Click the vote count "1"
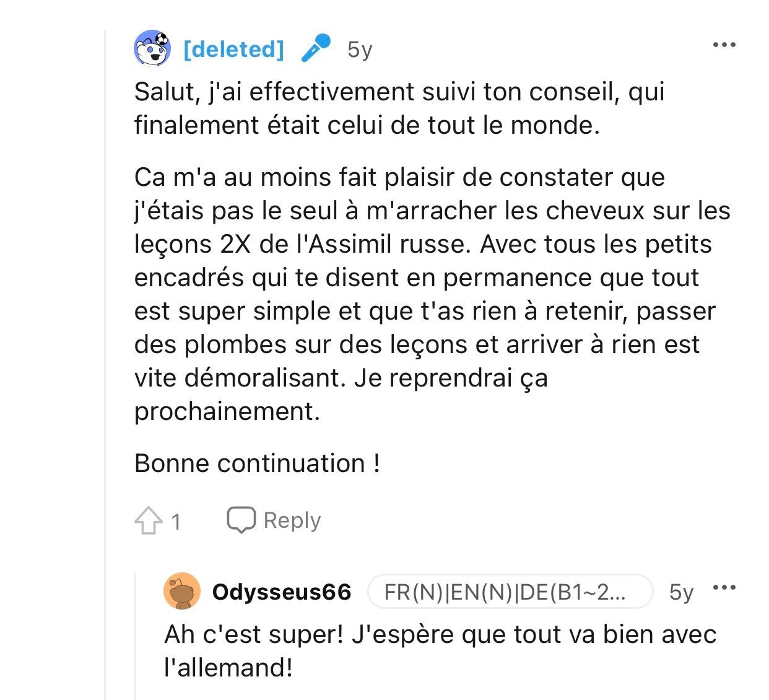 176,522
